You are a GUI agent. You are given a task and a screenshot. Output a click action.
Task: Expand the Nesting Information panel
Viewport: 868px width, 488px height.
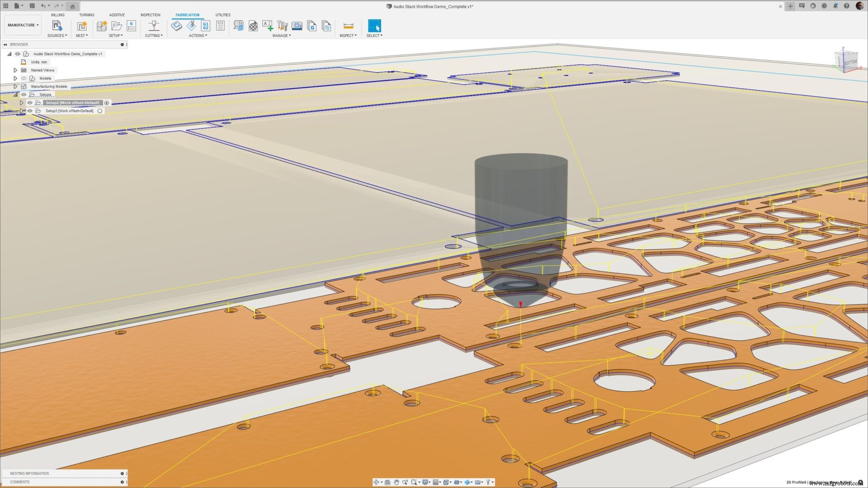[122, 473]
